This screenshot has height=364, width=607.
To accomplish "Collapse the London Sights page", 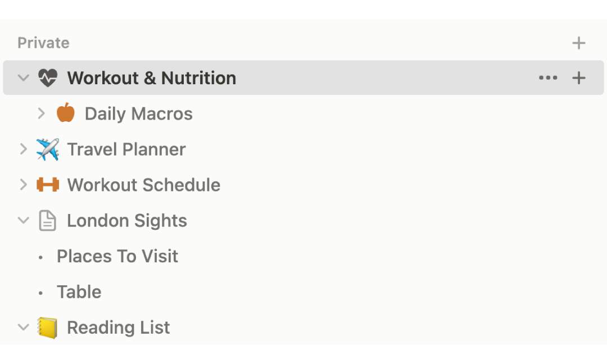I will [x=23, y=221].
